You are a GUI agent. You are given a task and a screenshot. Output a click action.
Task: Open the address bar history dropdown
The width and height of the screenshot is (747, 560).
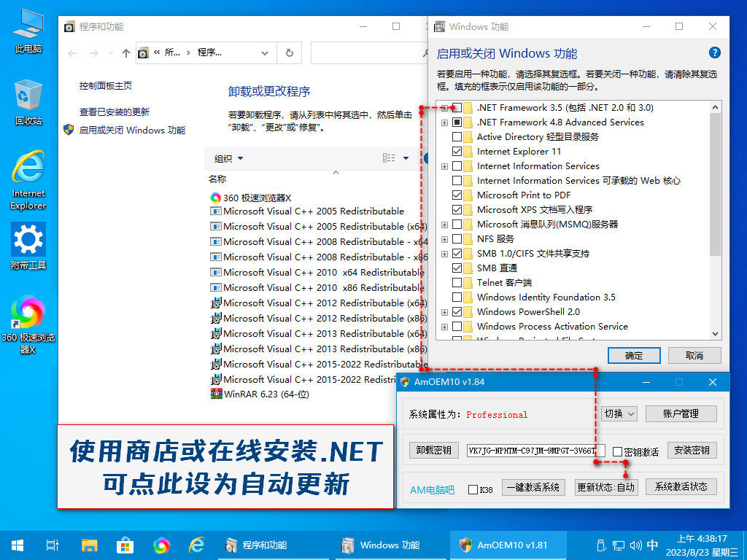coord(265,52)
